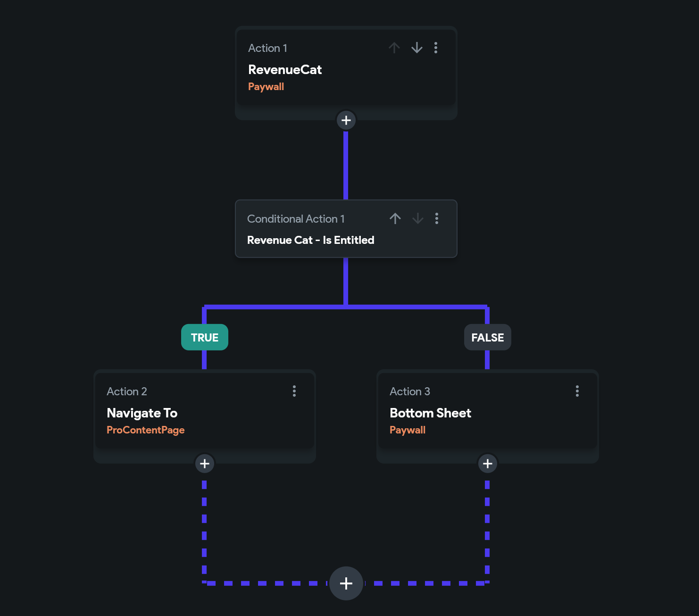Select the FALSE branch label

coord(488,337)
